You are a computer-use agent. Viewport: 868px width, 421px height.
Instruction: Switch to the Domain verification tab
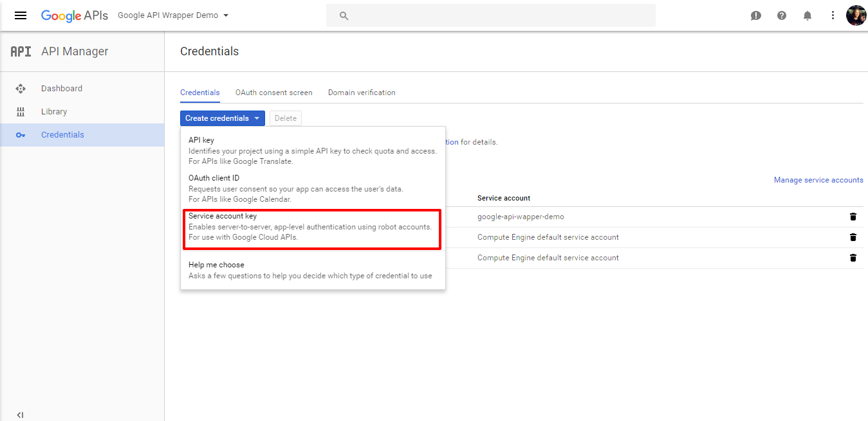pos(362,93)
